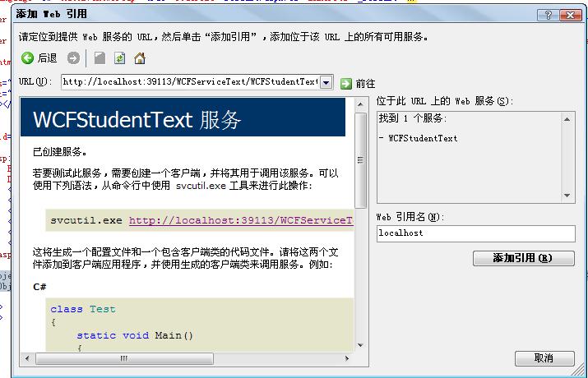The height and width of the screenshot is (378, 588).
Task: Close the Add Web Reference dialog
Action: [x=571, y=15]
